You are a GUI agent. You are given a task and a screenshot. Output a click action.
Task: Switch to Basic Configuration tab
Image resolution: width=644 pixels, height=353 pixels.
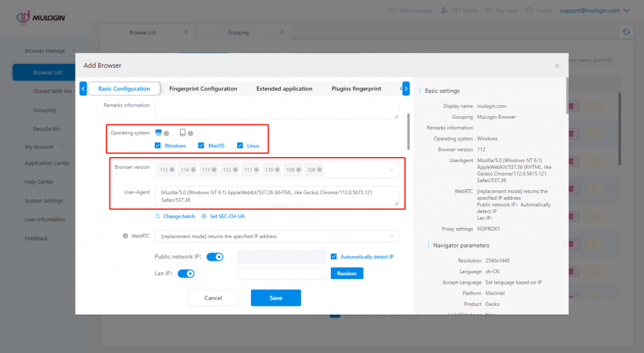[124, 89]
